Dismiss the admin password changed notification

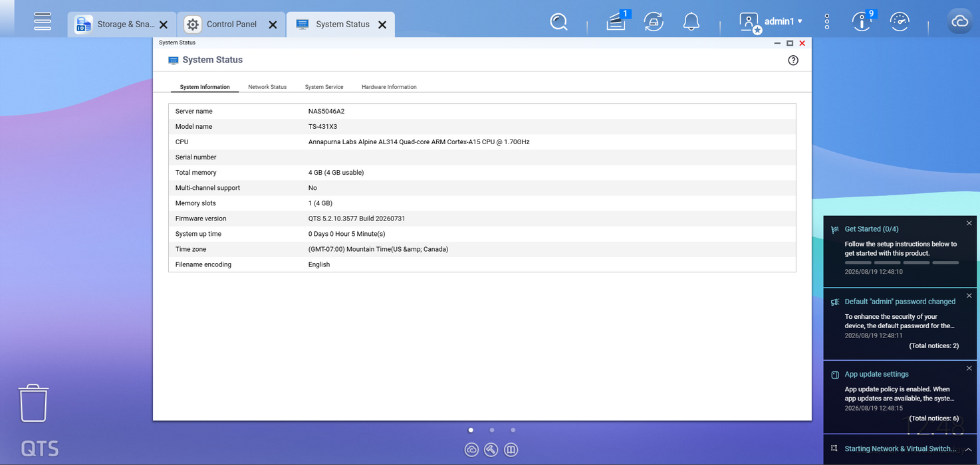point(969,296)
